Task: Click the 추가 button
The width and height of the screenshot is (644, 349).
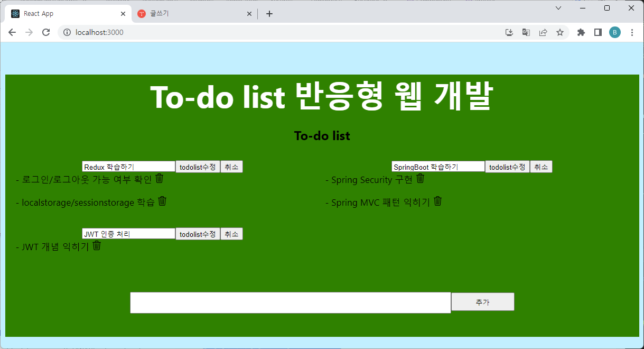Action: tap(482, 302)
